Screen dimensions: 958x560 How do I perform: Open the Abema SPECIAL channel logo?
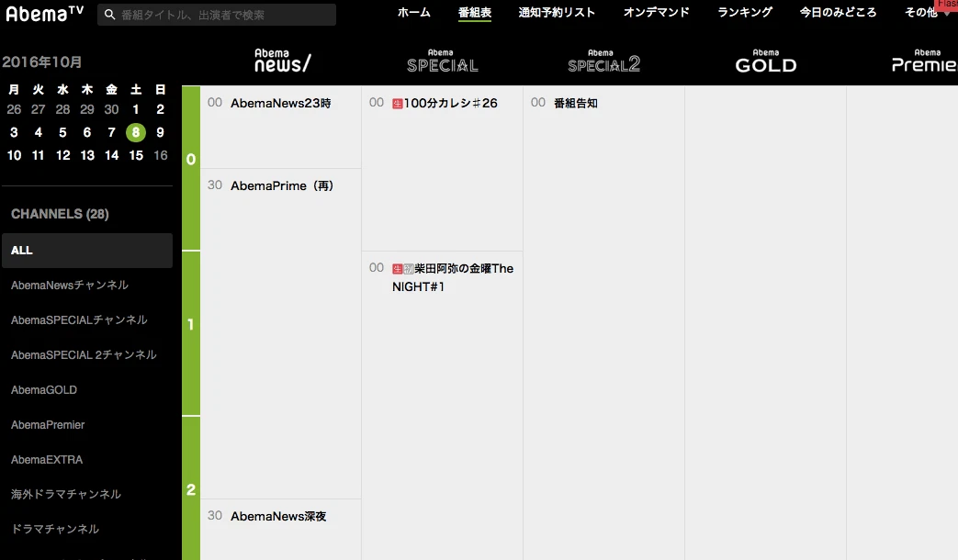tap(443, 62)
